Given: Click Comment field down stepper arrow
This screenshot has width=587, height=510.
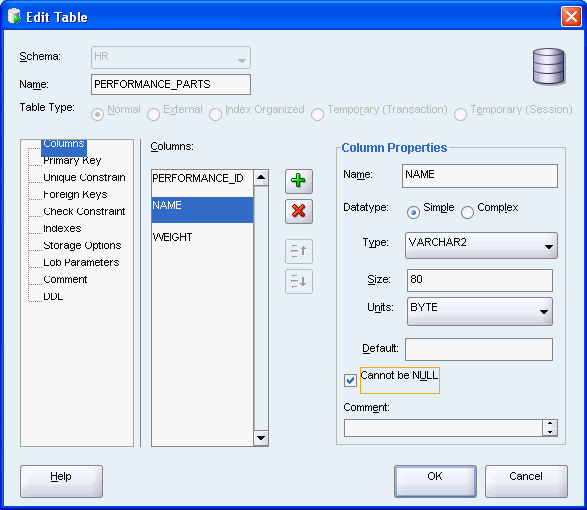Looking at the screenshot, I should tap(550, 432).
